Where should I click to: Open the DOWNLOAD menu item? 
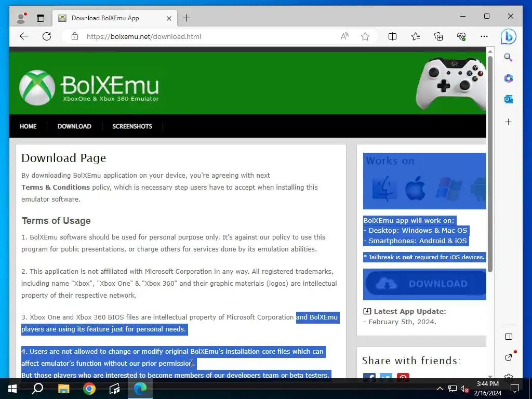click(x=74, y=126)
